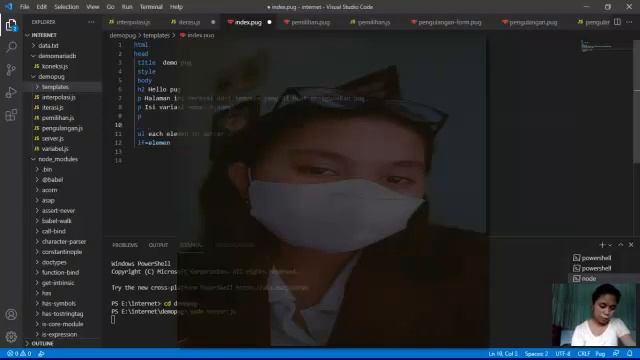640x360 pixels.
Task: Open the Search view in activity bar
Action: pos(11,47)
